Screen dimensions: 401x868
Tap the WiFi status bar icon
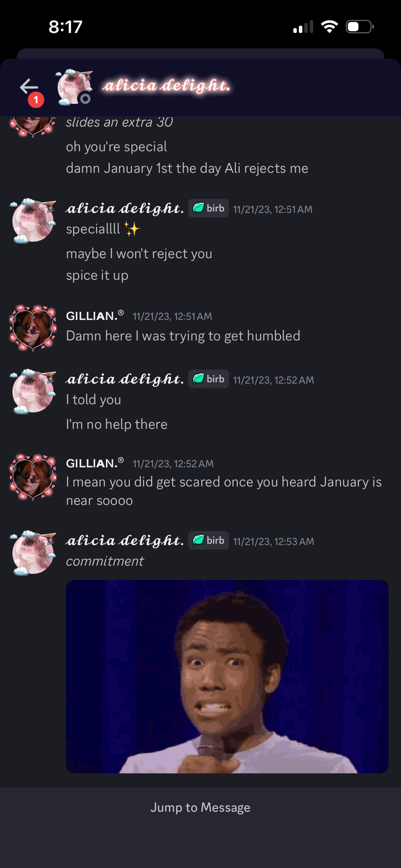[x=329, y=27]
